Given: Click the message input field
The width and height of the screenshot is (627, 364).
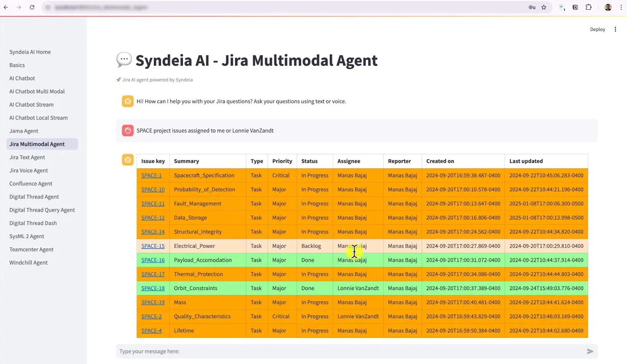Looking at the screenshot, I should pos(349,351).
